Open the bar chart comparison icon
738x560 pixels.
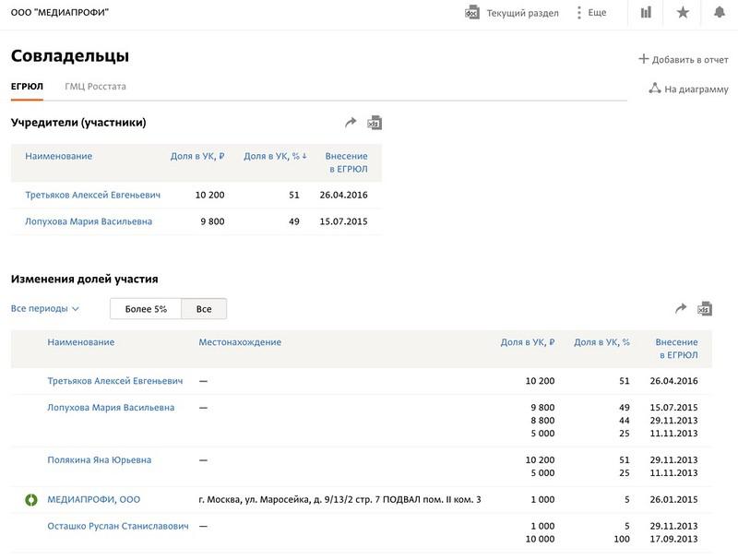646,12
